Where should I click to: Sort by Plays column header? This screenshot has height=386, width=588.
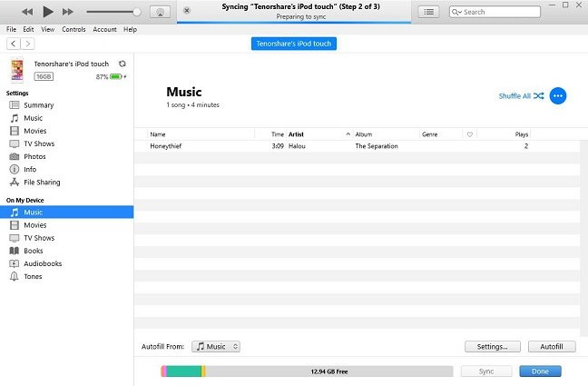pos(522,134)
